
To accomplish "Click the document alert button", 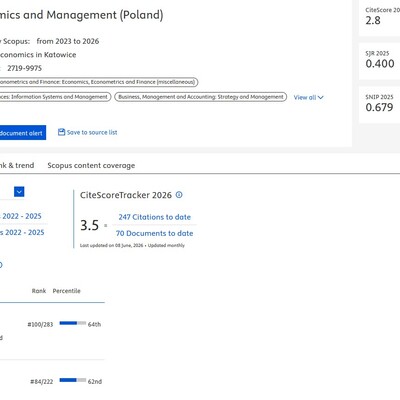I will point(23,133).
